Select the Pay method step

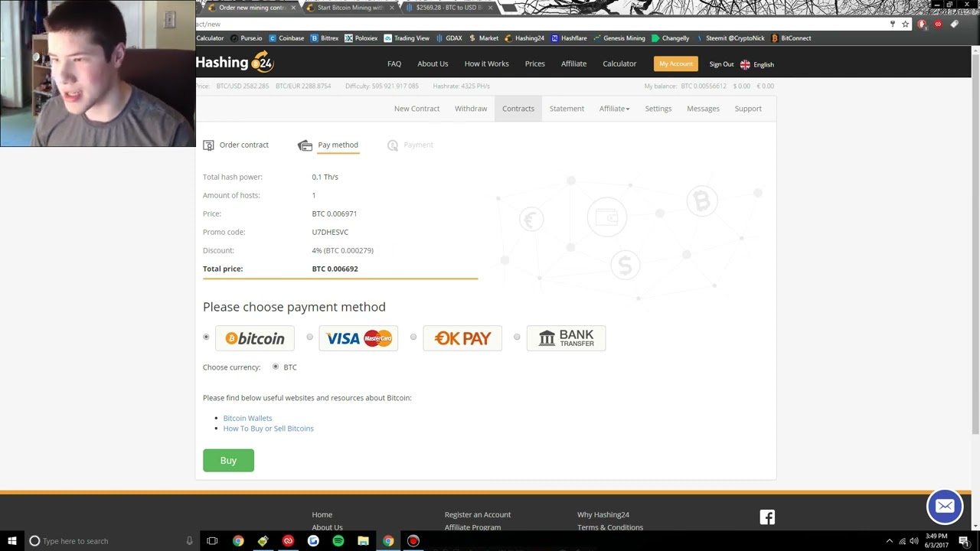(328, 145)
